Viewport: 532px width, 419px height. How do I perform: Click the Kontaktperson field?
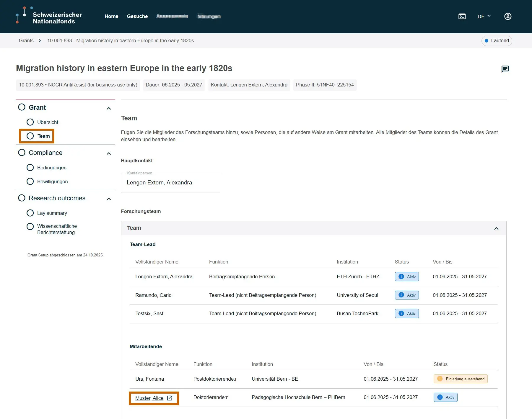(x=170, y=183)
